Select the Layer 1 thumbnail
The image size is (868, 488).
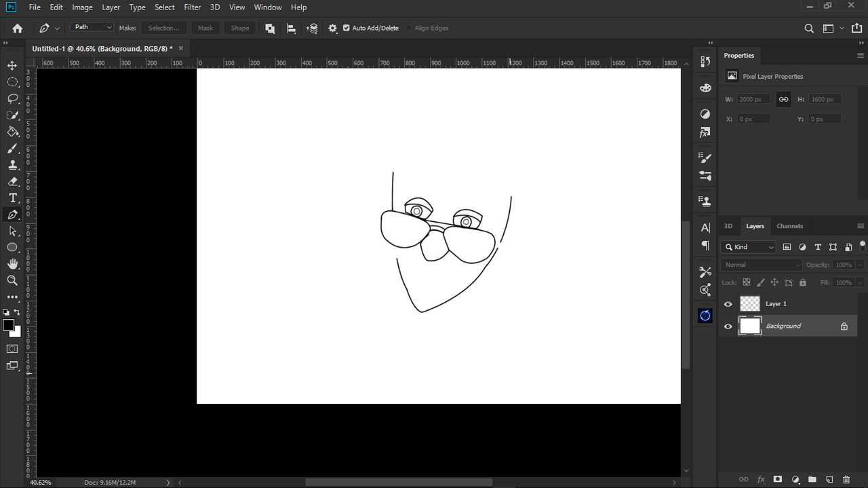click(749, 304)
